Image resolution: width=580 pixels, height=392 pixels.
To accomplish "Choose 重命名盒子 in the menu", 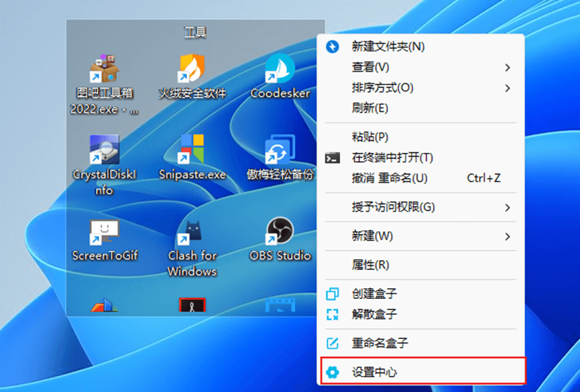I will point(380,342).
